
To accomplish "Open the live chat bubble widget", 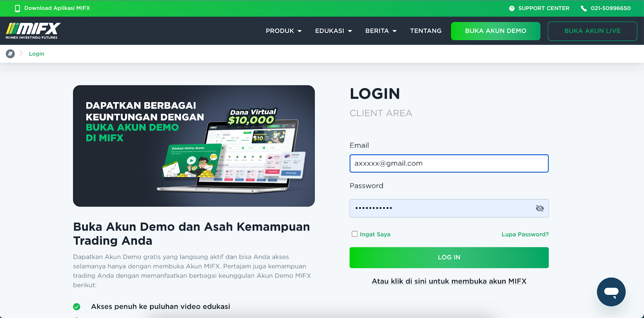I will point(611,292).
